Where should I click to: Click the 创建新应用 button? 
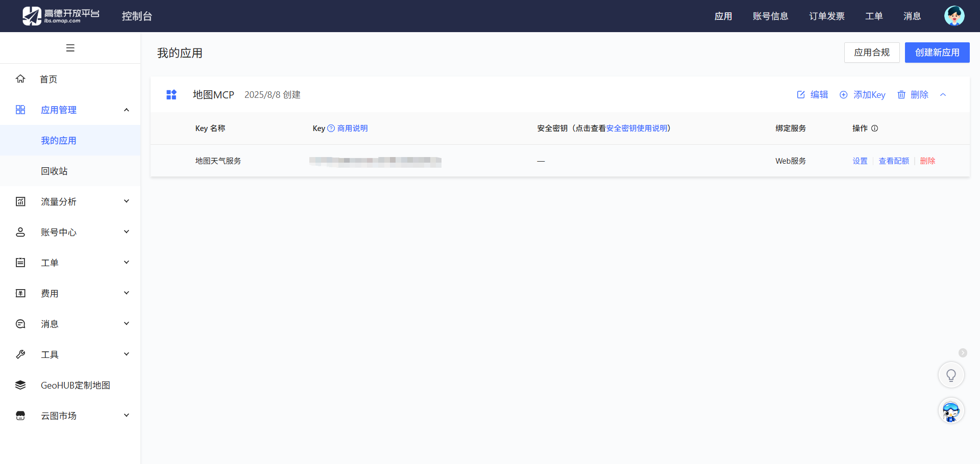(937, 53)
